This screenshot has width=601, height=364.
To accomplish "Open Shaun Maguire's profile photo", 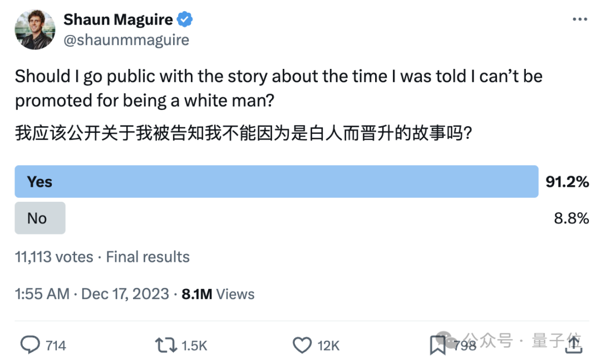I will point(35,29).
